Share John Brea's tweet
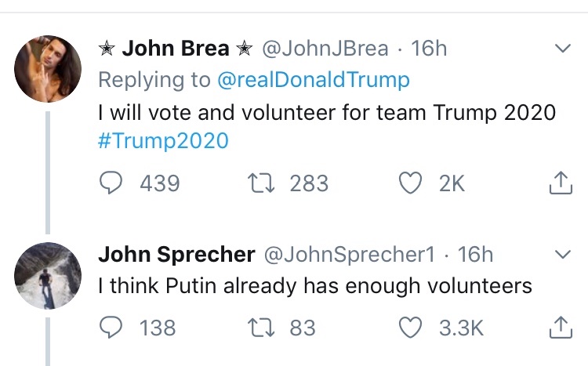The image size is (588, 366). point(557,183)
